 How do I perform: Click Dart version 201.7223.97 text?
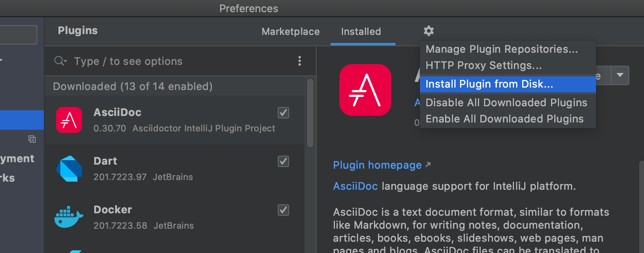click(120, 177)
